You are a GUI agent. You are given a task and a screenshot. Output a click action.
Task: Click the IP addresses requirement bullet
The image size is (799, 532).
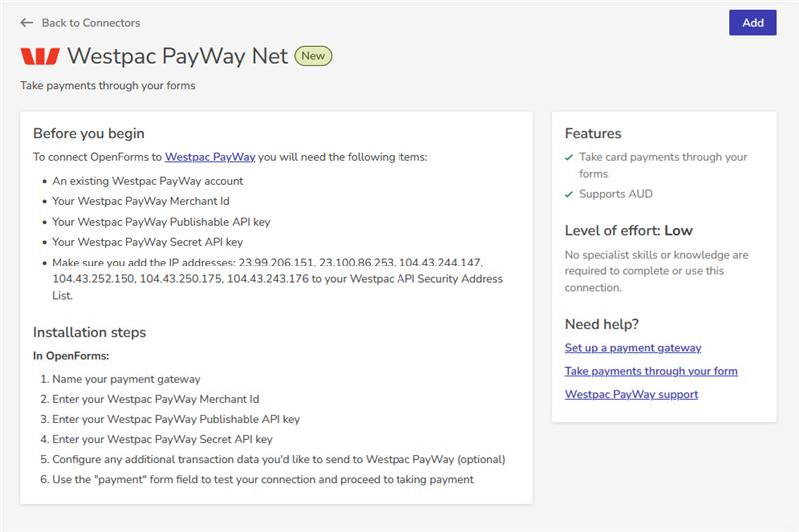278,271
